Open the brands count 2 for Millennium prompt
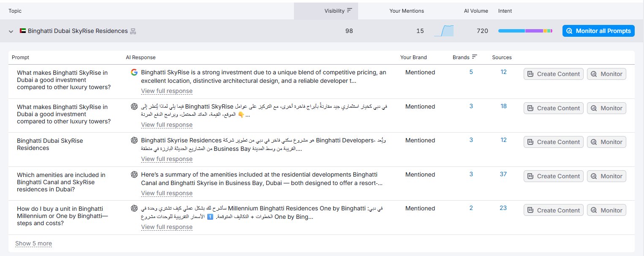 pos(471,208)
